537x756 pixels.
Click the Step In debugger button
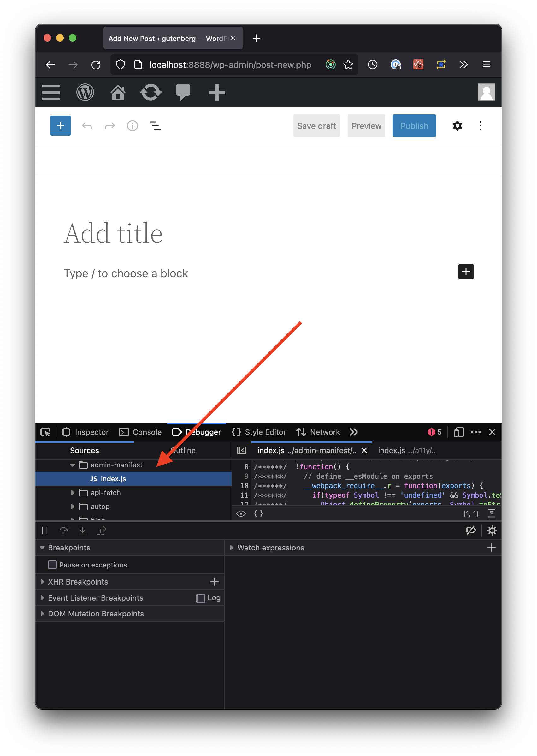click(x=82, y=531)
